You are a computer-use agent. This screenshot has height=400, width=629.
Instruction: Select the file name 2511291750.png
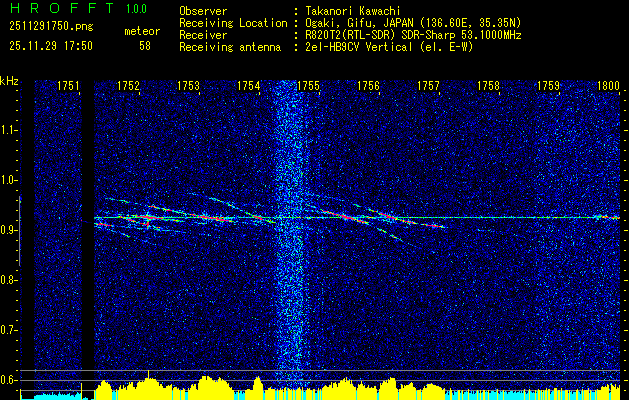coord(51,27)
